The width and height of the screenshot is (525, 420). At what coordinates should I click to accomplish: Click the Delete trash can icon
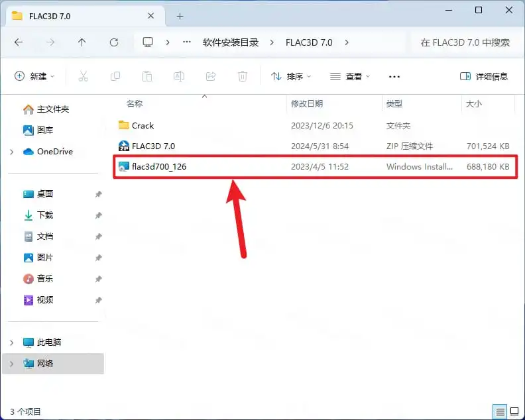(243, 76)
